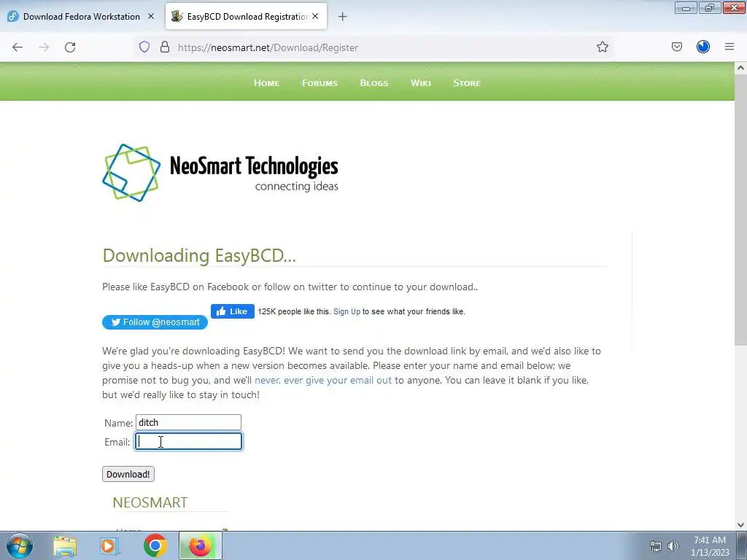747x560 pixels.
Task: Click the Firefox taskbar icon
Action: (x=201, y=546)
